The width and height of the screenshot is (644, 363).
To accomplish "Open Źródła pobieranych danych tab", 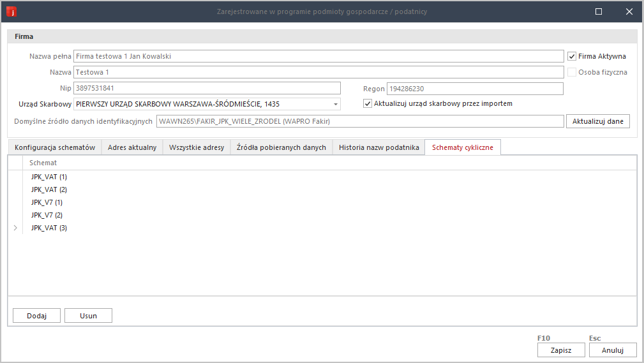I will [x=281, y=147].
